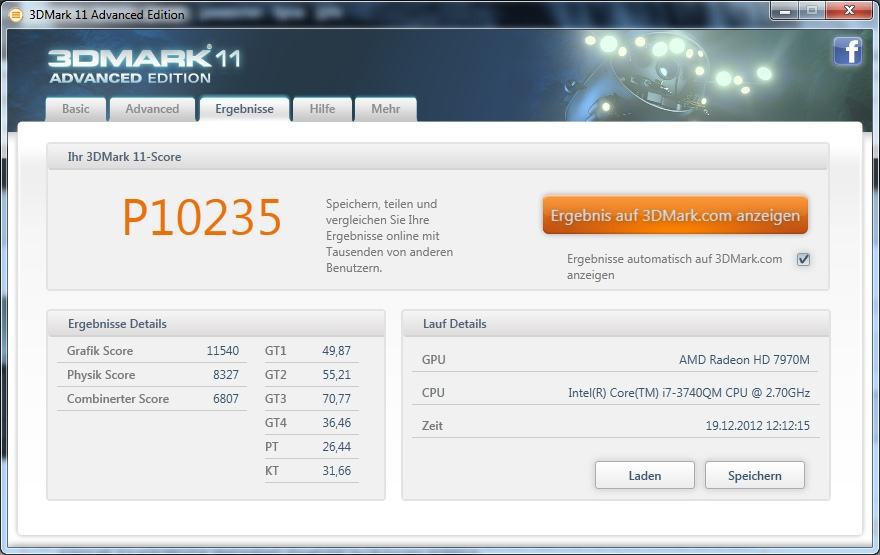Select the P10235 score value

coord(201,218)
